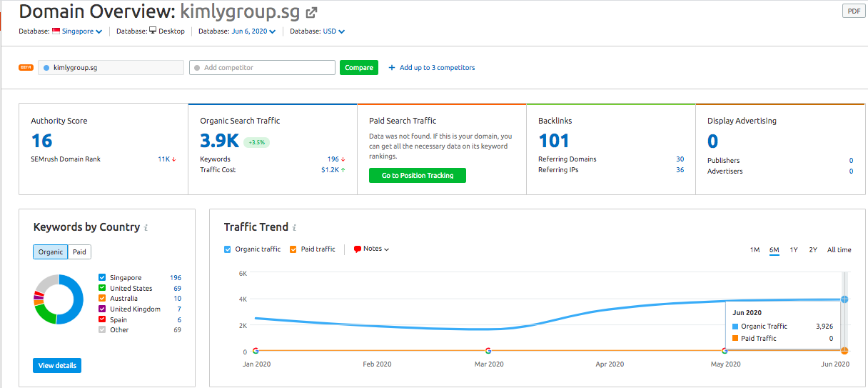Select the 1Y time range
Screen dimensions: 868x388
point(794,250)
